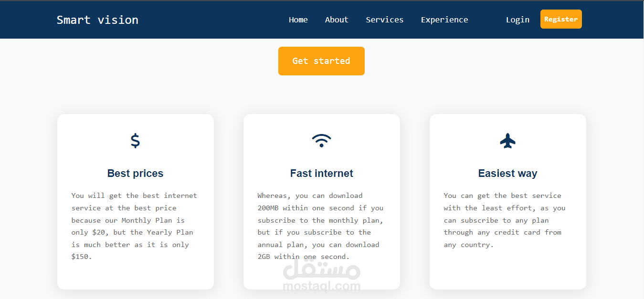Click the $150 yearly price text
This screenshot has height=299, width=644.
[x=80, y=257]
